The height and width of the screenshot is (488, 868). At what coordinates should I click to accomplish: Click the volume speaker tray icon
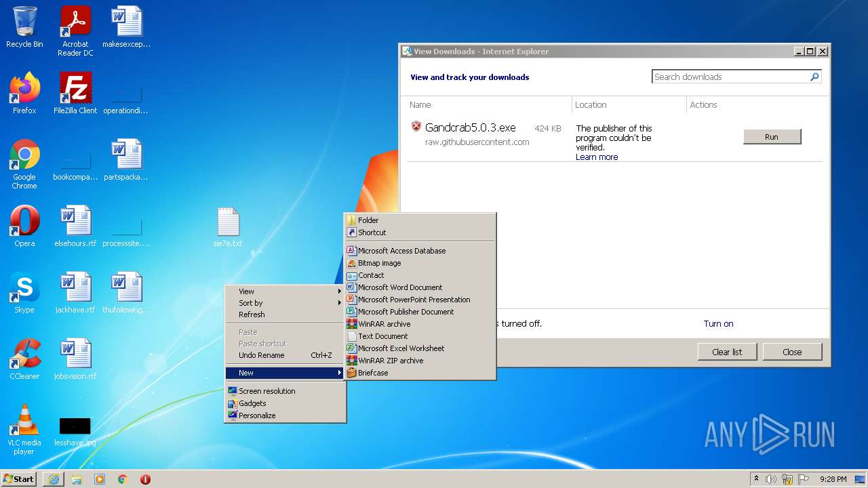(771, 479)
